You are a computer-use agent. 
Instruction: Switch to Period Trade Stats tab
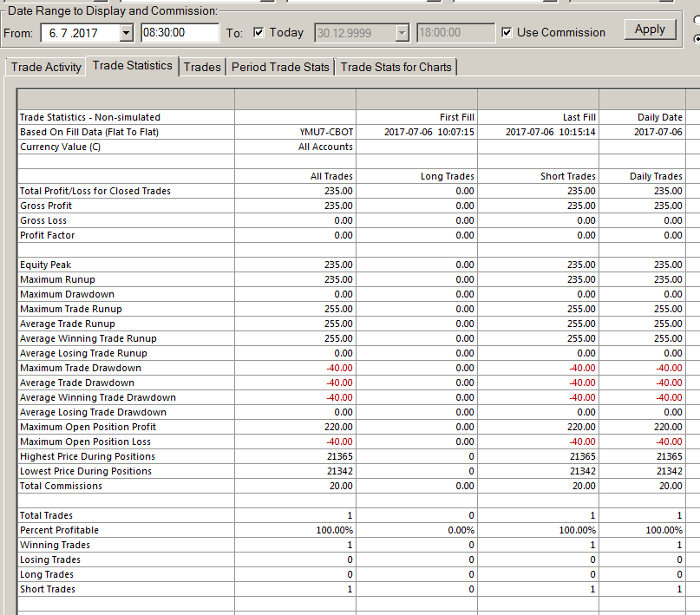280,67
